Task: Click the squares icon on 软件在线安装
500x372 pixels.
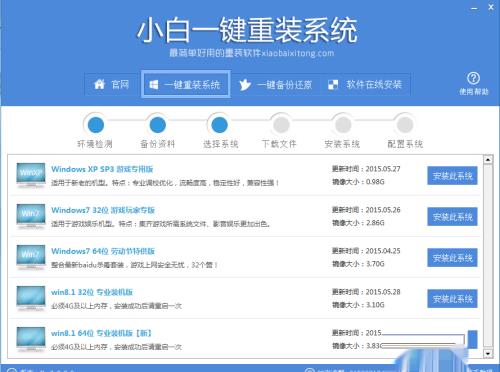Action: pos(333,85)
